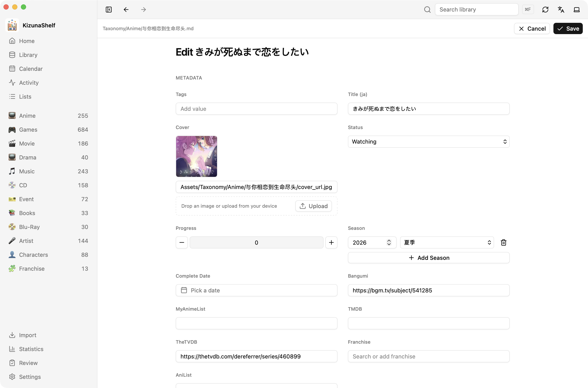Click the refresh sync icon
This screenshot has width=588, height=388.
coord(545,10)
